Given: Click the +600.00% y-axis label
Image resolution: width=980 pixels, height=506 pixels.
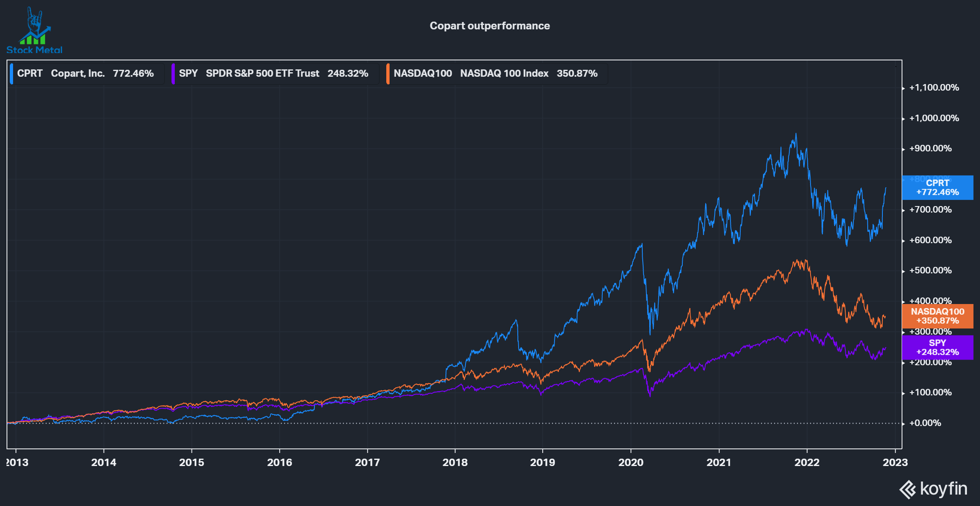Looking at the screenshot, I should click(x=930, y=240).
